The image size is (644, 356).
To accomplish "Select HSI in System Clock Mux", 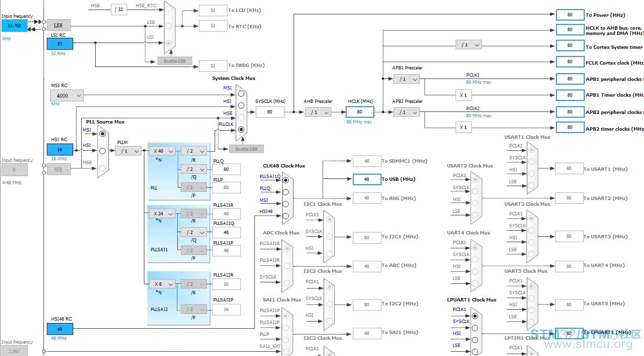I will coord(241,105).
